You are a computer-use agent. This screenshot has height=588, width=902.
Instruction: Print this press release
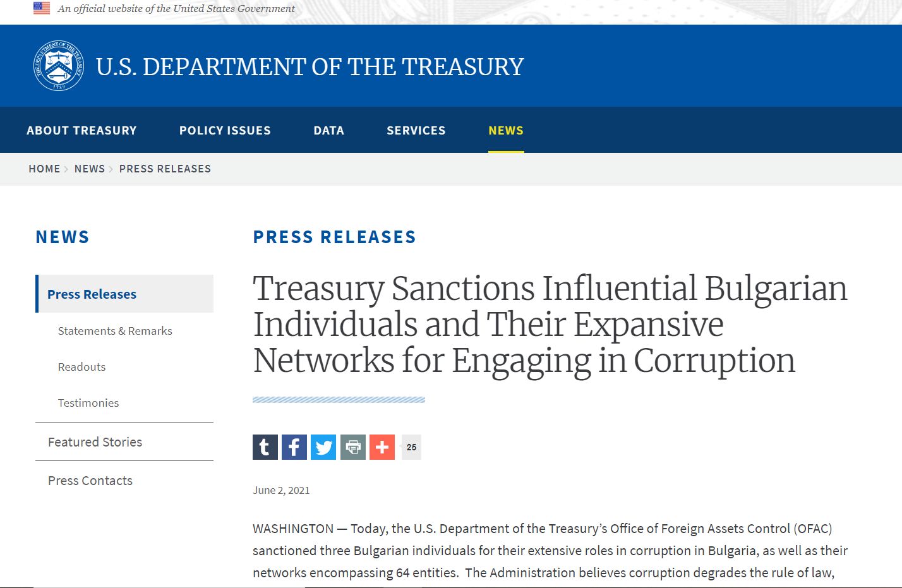tap(353, 447)
